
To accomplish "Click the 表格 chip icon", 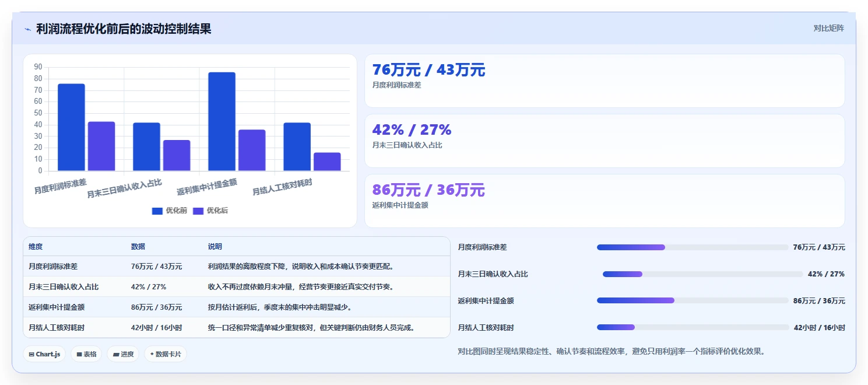I will click(x=79, y=354).
